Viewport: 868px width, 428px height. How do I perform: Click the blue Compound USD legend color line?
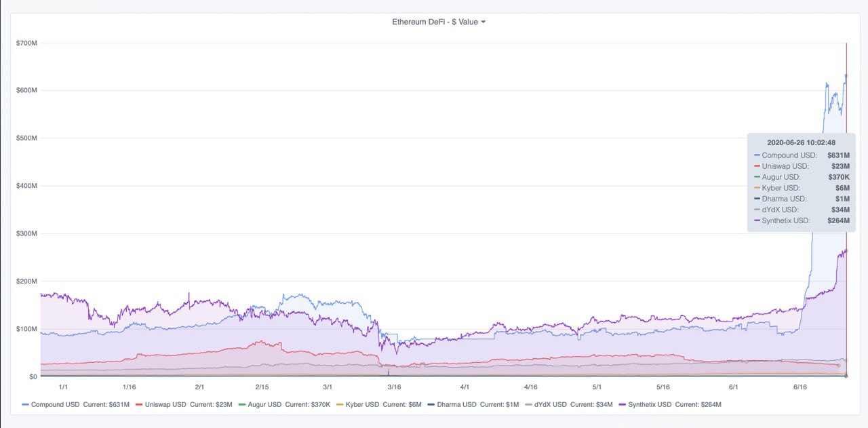(x=25, y=405)
